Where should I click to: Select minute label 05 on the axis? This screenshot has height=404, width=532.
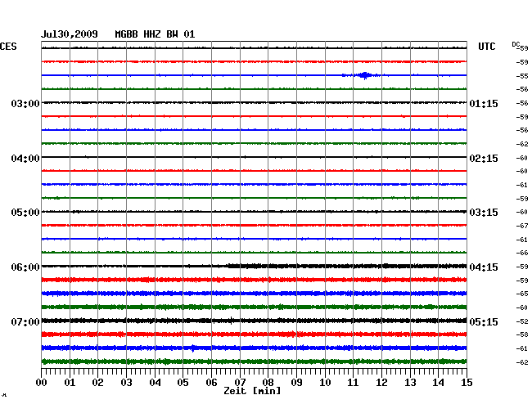pos(183,383)
